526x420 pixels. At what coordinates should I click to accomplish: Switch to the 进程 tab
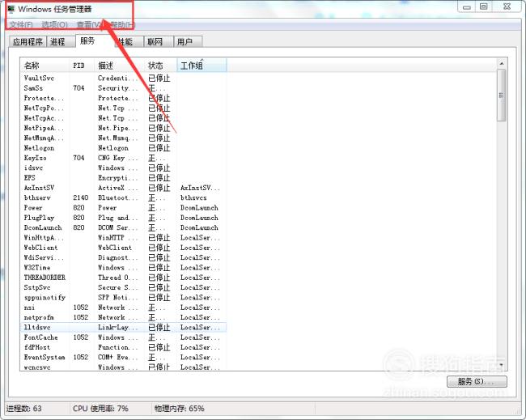(x=61, y=41)
